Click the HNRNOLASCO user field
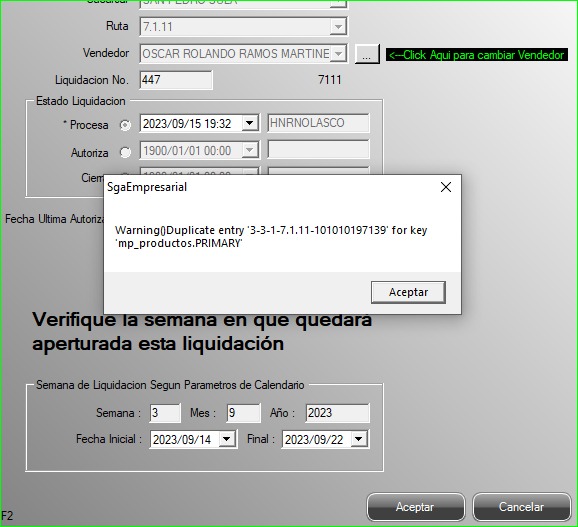Image resolution: width=578 pixels, height=527 pixels. pyautogui.click(x=318, y=123)
